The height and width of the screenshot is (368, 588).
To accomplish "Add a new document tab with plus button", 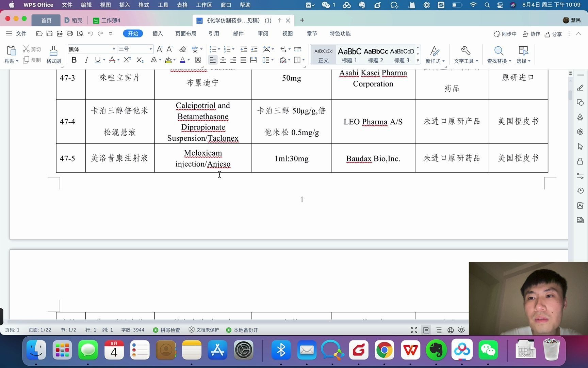I will (x=302, y=20).
